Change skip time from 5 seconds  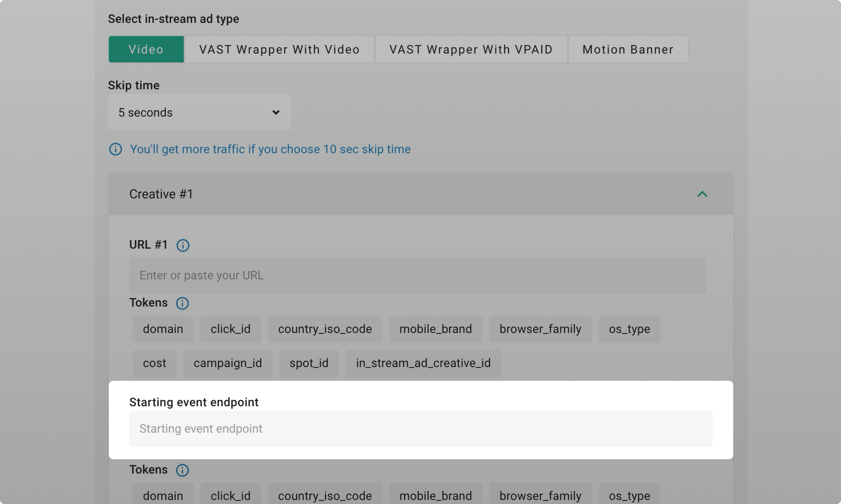(x=199, y=112)
